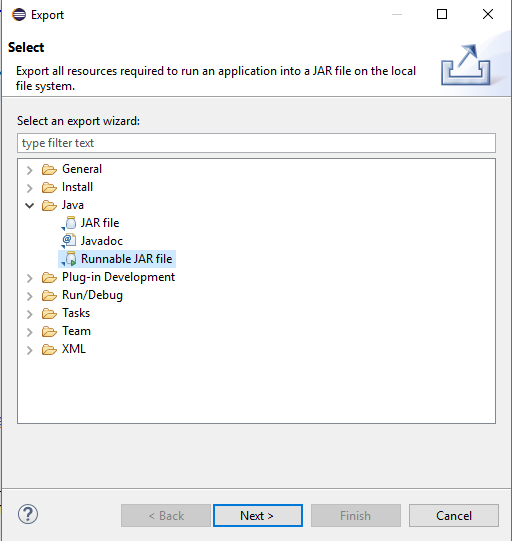The width and height of the screenshot is (512, 541).
Task: Maximize the Export dialog window
Action: [x=442, y=14]
